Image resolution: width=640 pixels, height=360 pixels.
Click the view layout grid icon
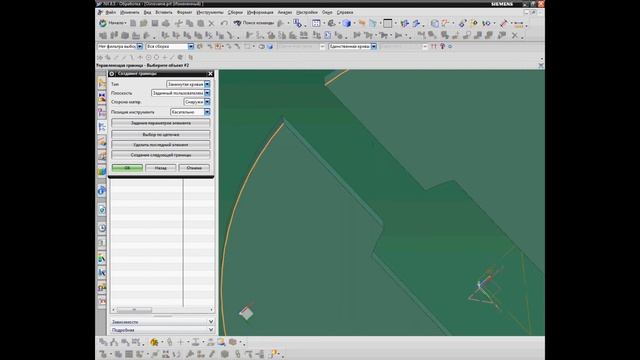316,23
